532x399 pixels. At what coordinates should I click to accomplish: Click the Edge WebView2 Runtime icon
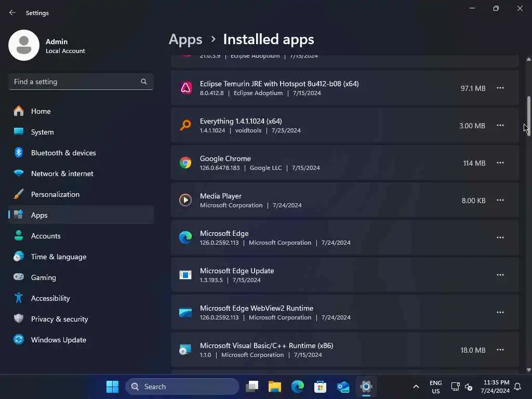coord(185,312)
